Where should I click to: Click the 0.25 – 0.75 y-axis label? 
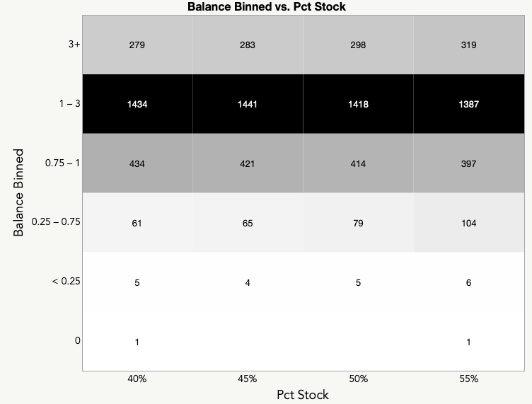pyautogui.click(x=57, y=222)
